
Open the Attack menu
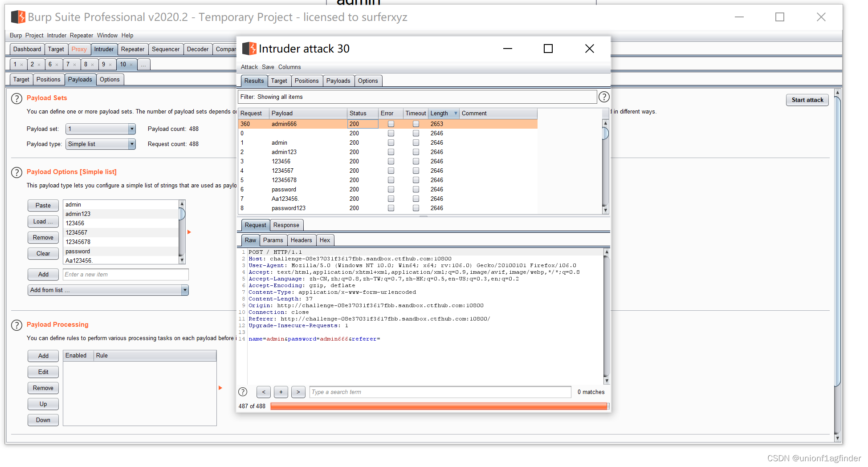coord(249,67)
